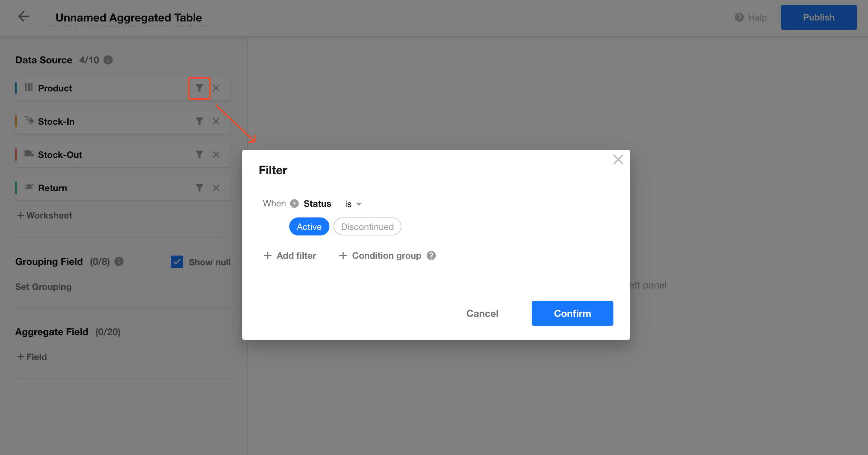Click Add filter in dialog
Viewport: 868px width, 455px height.
[290, 256]
